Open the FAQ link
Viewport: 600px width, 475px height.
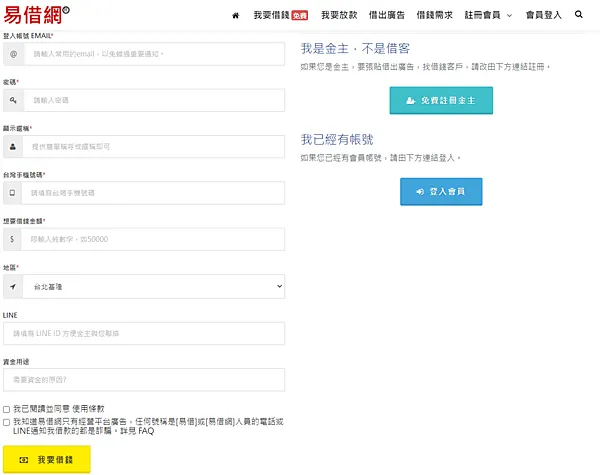[x=146, y=431]
